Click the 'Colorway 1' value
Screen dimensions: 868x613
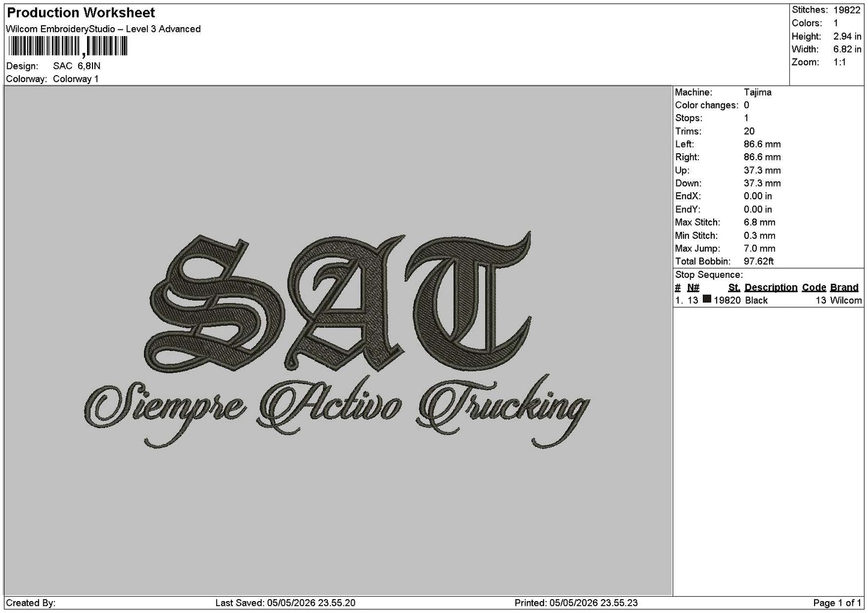tap(76, 79)
